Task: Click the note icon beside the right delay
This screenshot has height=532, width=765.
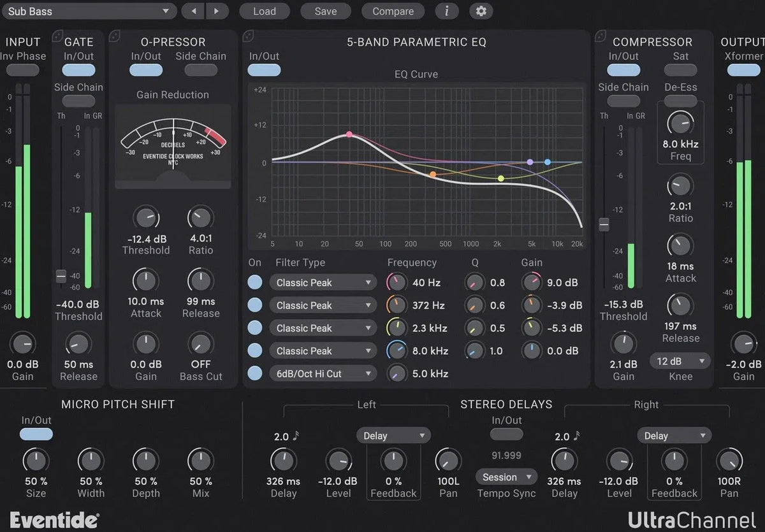Action: 576,435
